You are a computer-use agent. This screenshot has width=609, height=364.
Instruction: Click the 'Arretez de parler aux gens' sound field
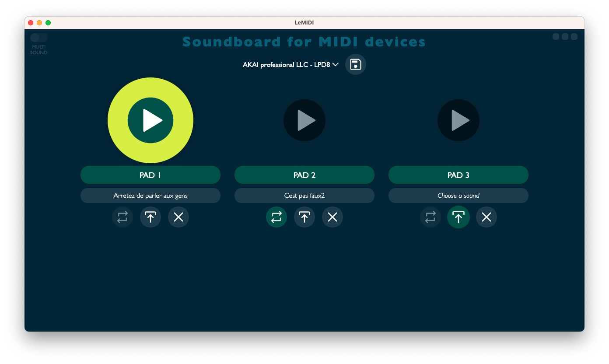coord(150,196)
